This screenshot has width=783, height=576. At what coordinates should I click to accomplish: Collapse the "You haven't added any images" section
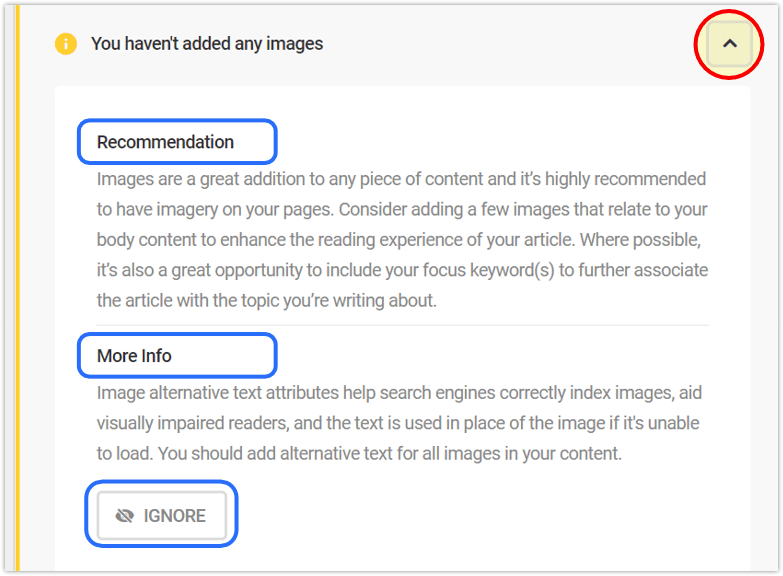pyautogui.click(x=729, y=44)
